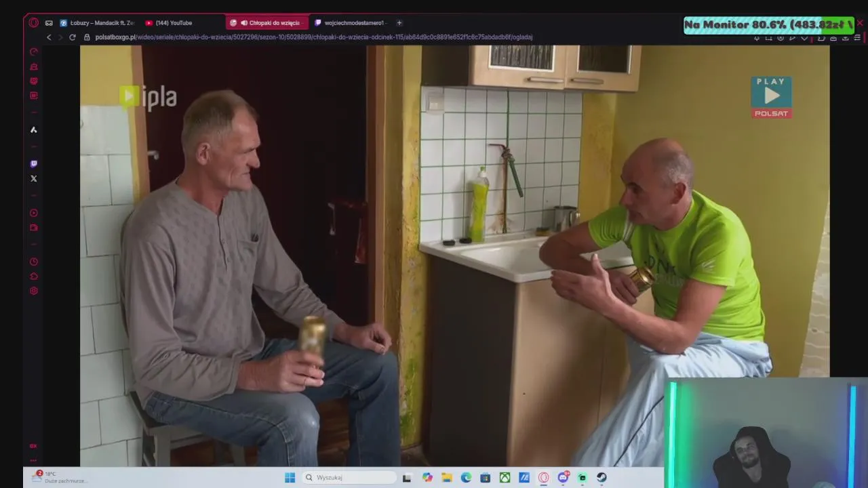Open the Aria AI sidebar icon
This screenshot has width=868, height=488.
(x=34, y=129)
